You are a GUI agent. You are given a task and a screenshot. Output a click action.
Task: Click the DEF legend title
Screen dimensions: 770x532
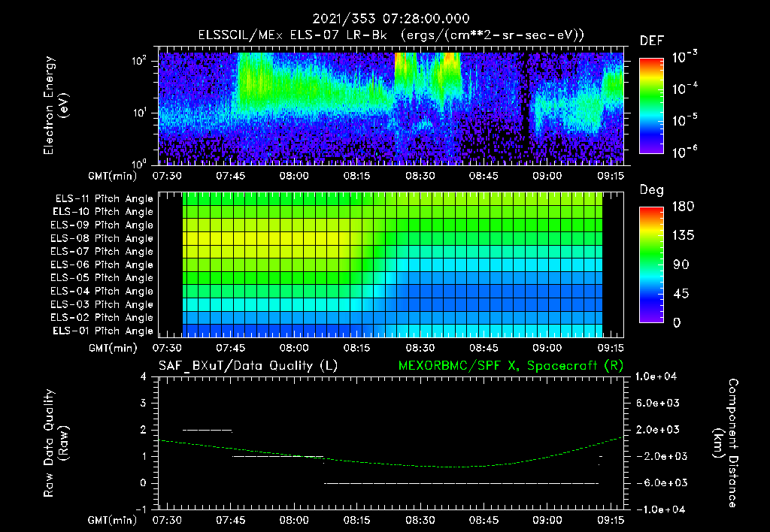tap(652, 41)
